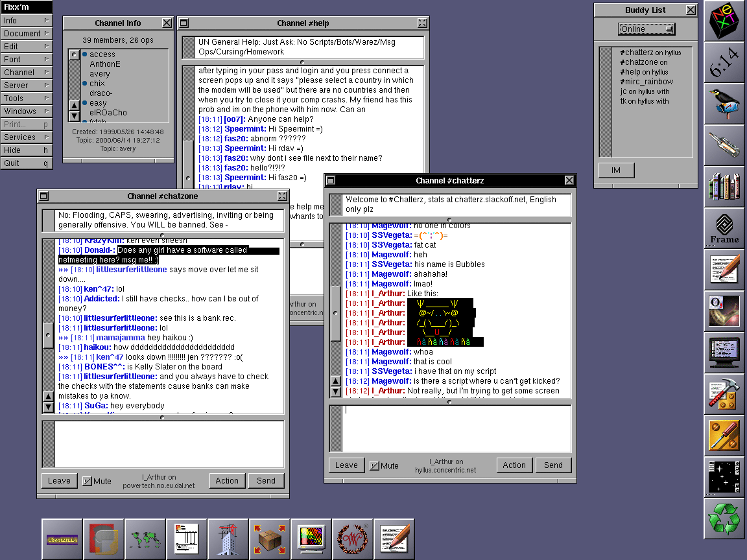
Task: Open the NeXT cube dock icon
Action: click(725, 21)
